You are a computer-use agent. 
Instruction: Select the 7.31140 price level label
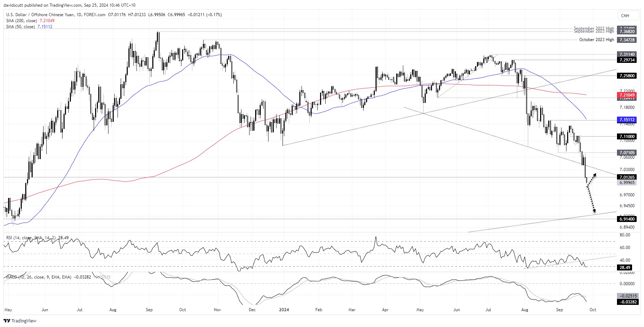[x=627, y=54]
